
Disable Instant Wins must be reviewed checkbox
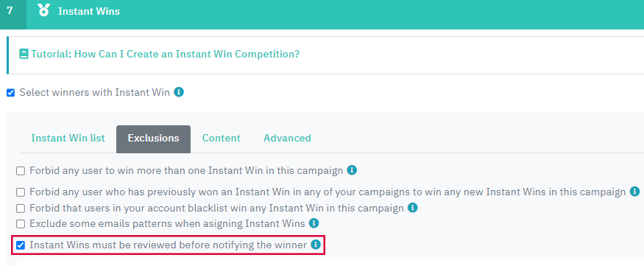(x=21, y=246)
